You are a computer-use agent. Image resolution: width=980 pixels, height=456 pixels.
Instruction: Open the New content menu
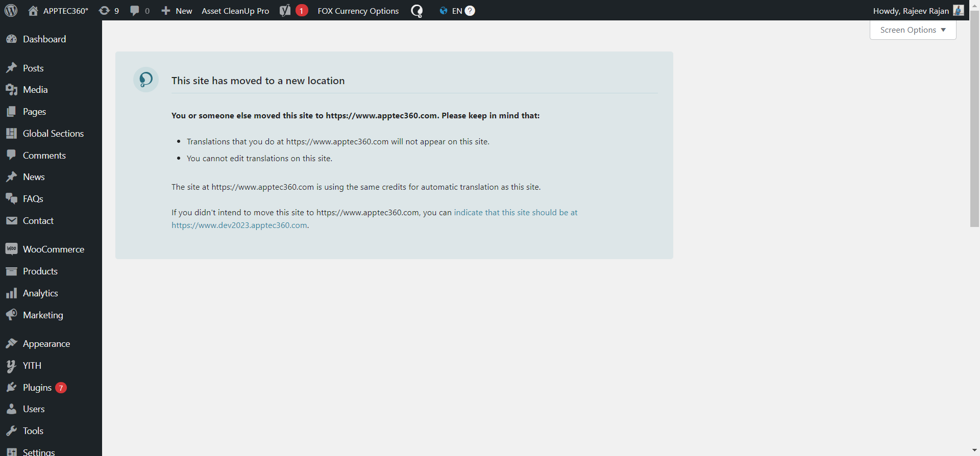coord(177,11)
